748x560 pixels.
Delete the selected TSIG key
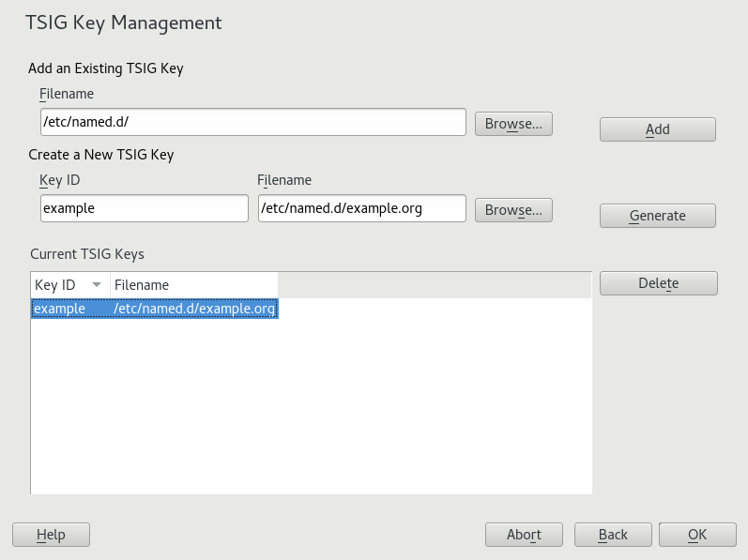pyautogui.click(x=658, y=283)
